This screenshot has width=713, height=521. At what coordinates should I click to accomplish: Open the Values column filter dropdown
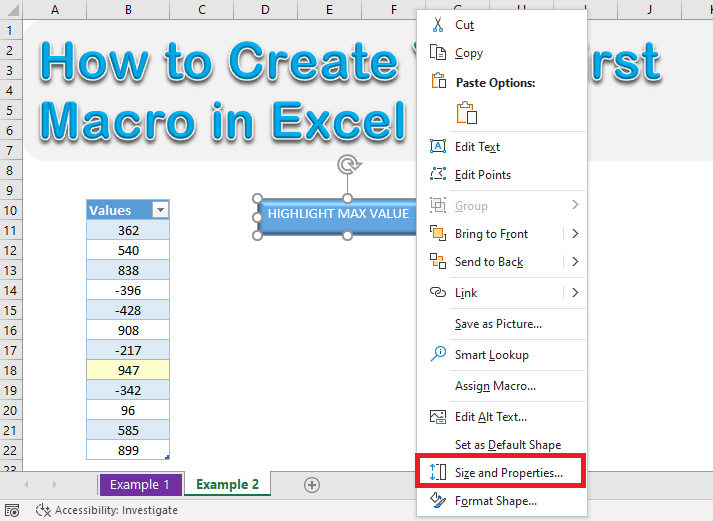click(x=160, y=210)
